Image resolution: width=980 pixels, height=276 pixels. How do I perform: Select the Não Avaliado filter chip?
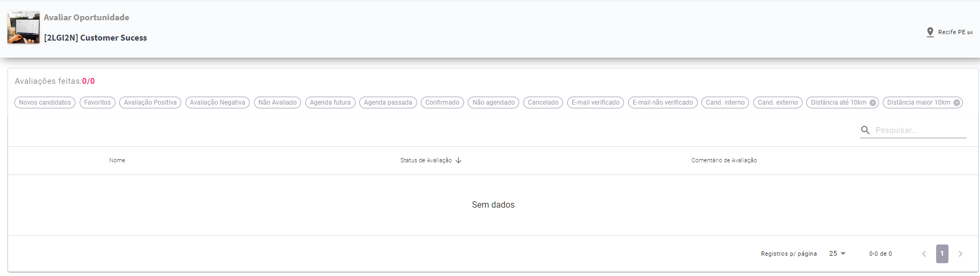[x=277, y=102]
